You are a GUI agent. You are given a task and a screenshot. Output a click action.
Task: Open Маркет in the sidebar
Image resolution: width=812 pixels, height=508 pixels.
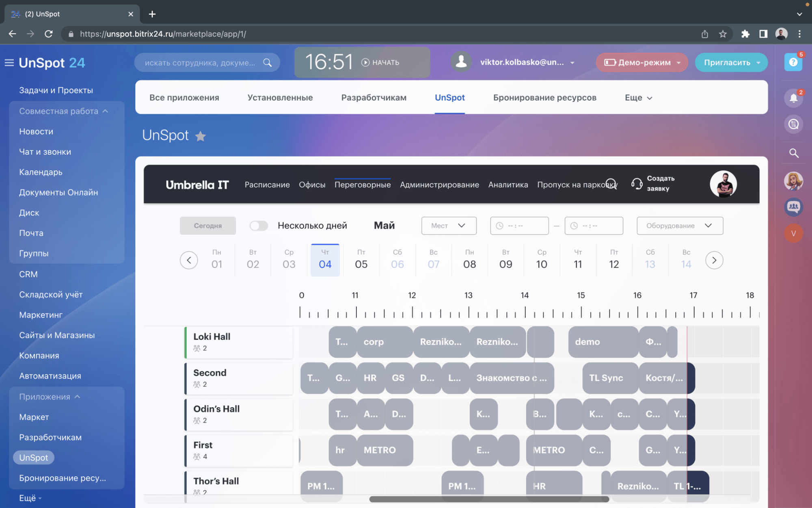[x=34, y=417]
